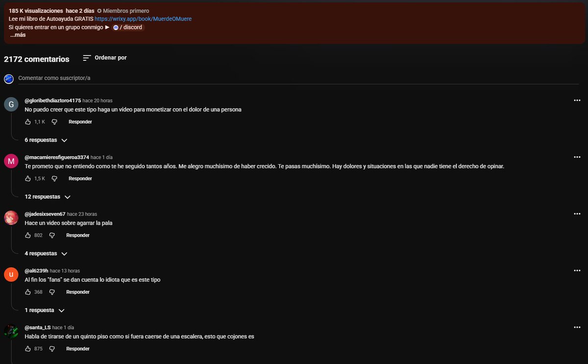Like the comment by @santa_LS
588x364 pixels.
click(x=28, y=349)
